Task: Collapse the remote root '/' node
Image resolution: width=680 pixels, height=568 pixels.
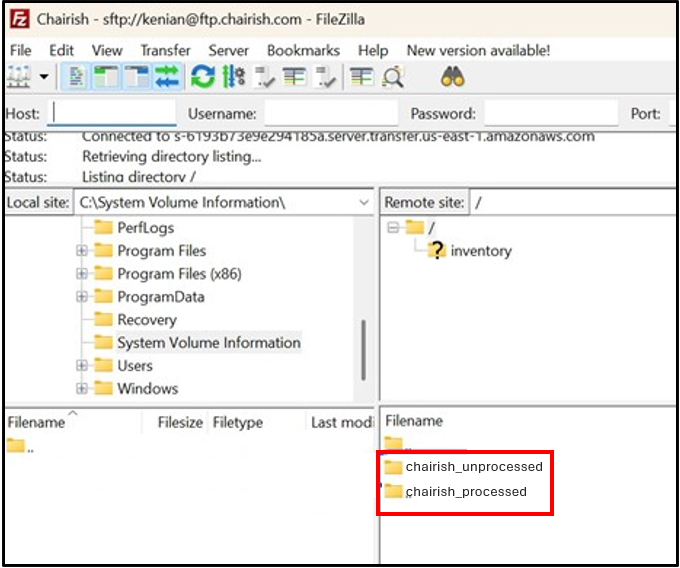Action: pyautogui.click(x=393, y=227)
